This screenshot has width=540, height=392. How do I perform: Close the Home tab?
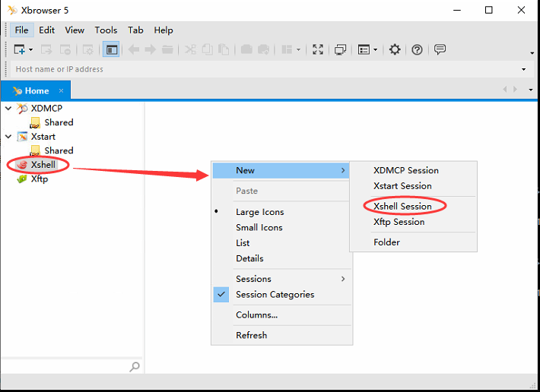(x=61, y=90)
